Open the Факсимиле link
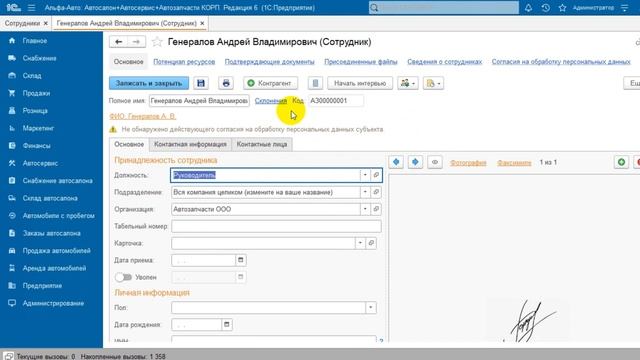This screenshot has width=640, height=360. click(x=514, y=162)
